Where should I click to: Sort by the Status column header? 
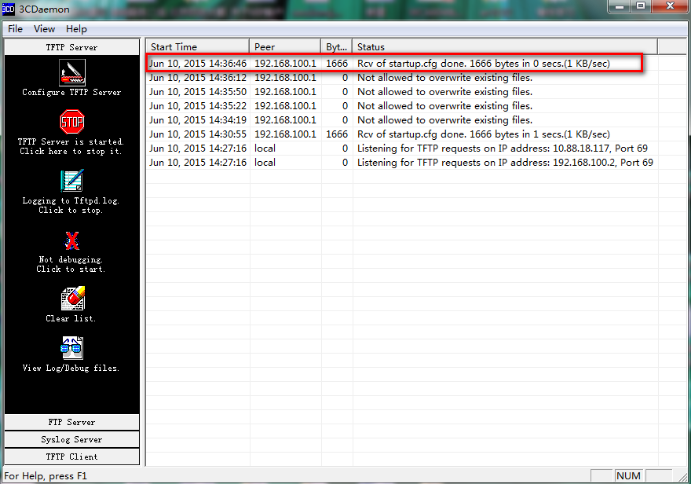pyautogui.click(x=505, y=47)
